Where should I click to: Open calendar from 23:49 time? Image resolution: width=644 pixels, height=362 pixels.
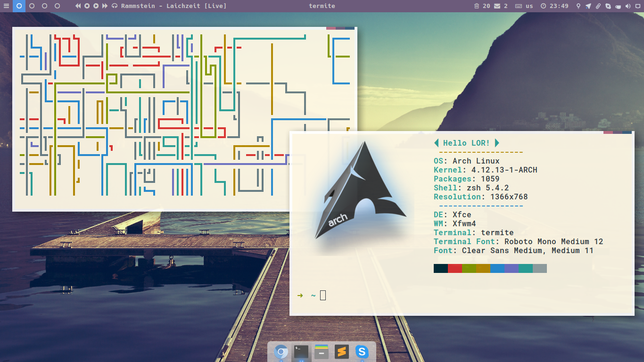pyautogui.click(x=559, y=6)
